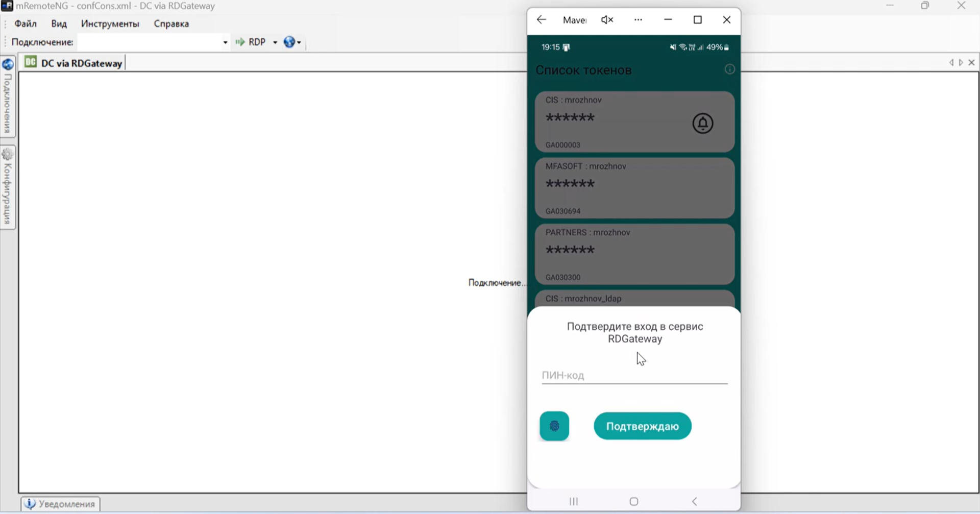Image resolution: width=980 pixels, height=514 pixels.
Task: Open recent apps on phone navigation bar
Action: point(574,502)
